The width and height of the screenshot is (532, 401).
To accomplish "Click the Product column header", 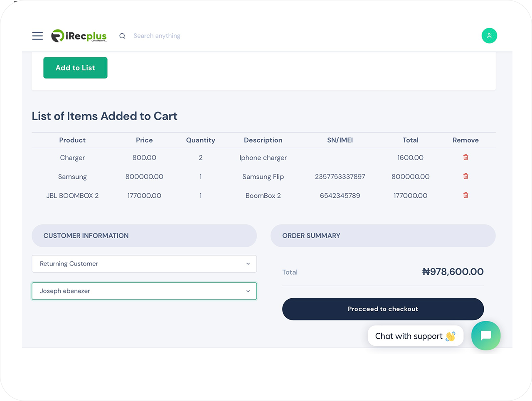I will [x=72, y=140].
